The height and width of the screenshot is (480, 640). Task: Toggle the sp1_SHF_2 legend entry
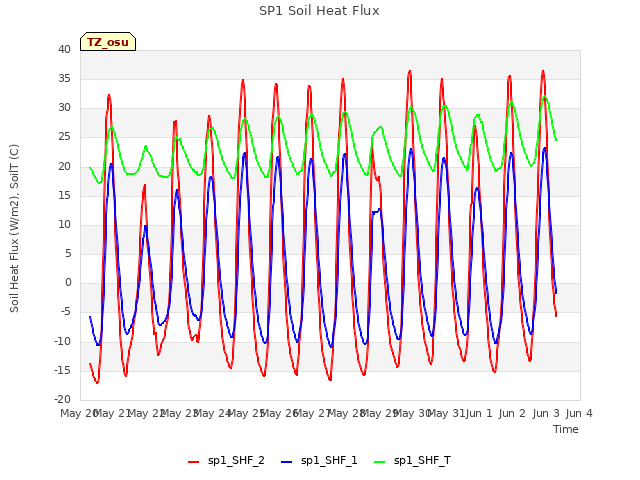tap(226, 461)
